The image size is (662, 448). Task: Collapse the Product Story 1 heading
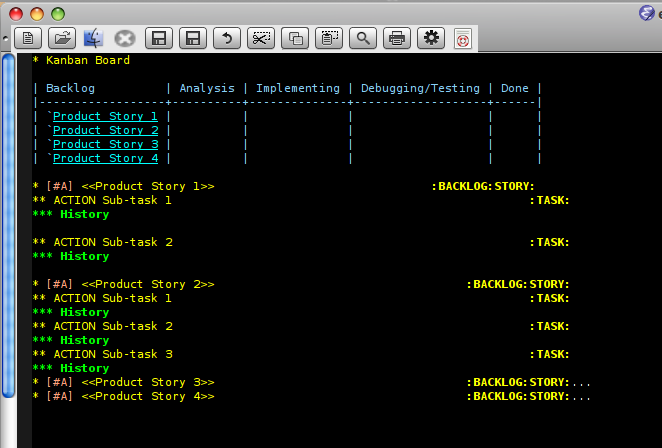[148, 186]
